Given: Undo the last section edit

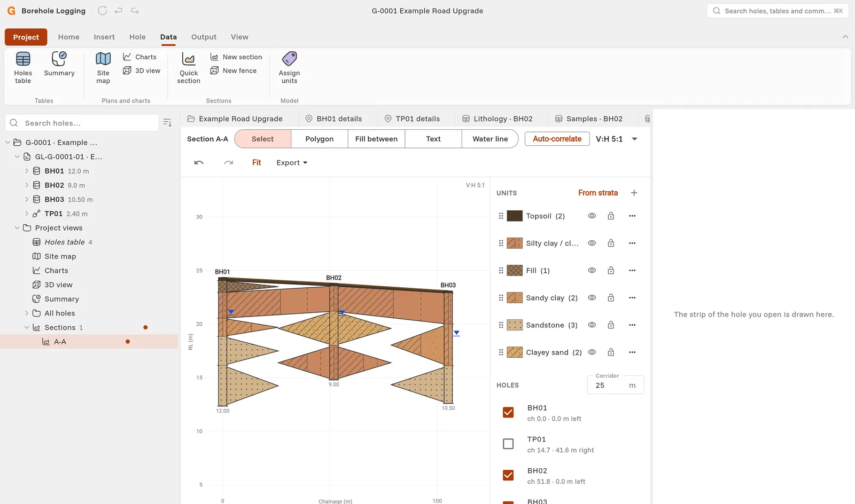Looking at the screenshot, I should click(199, 163).
